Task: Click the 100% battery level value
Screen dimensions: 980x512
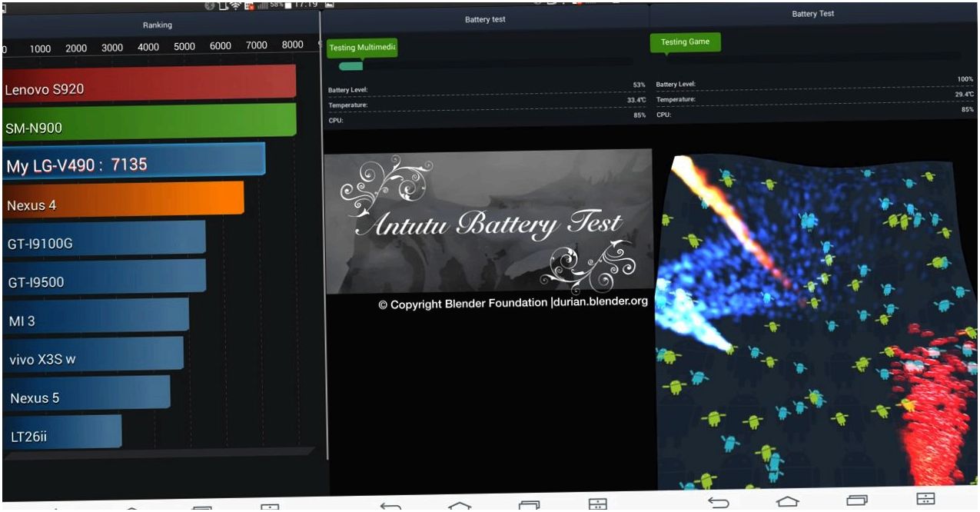Action: [x=965, y=79]
